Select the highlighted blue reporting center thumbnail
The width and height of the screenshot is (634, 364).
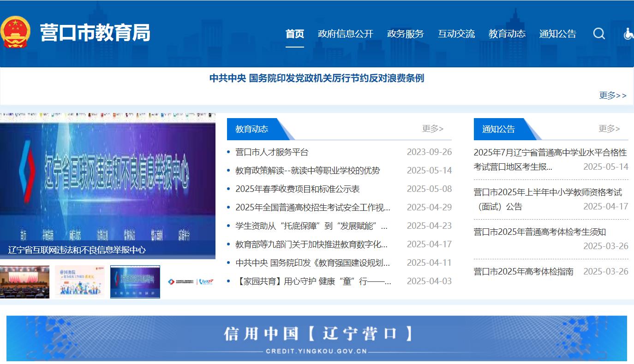135,281
